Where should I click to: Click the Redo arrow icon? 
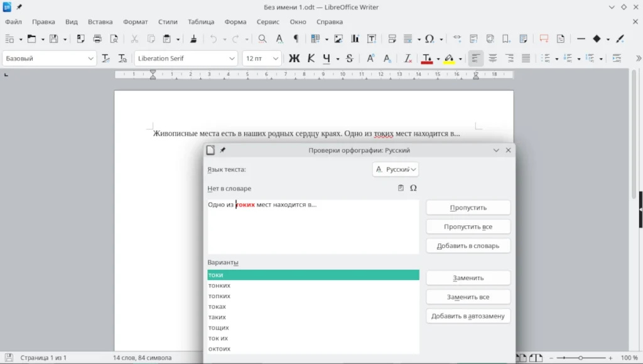pyautogui.click(x=235, y=39)
